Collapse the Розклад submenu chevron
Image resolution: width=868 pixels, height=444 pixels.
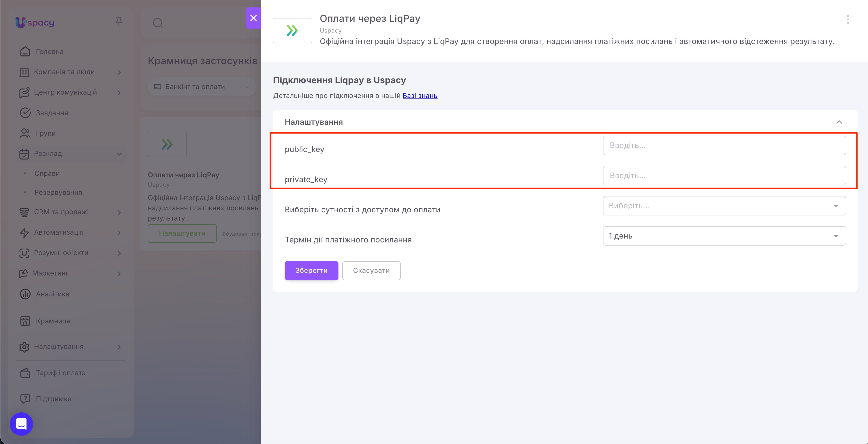(119, 154)
